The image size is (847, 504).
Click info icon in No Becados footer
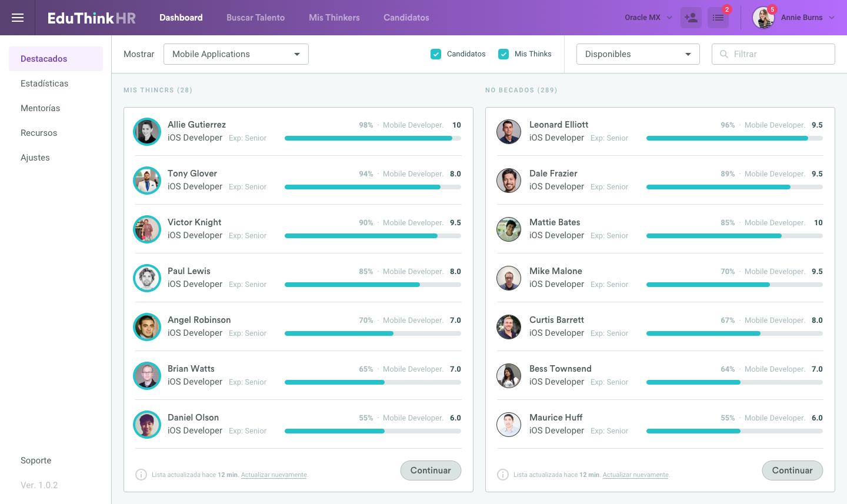(x=503, y=475)
